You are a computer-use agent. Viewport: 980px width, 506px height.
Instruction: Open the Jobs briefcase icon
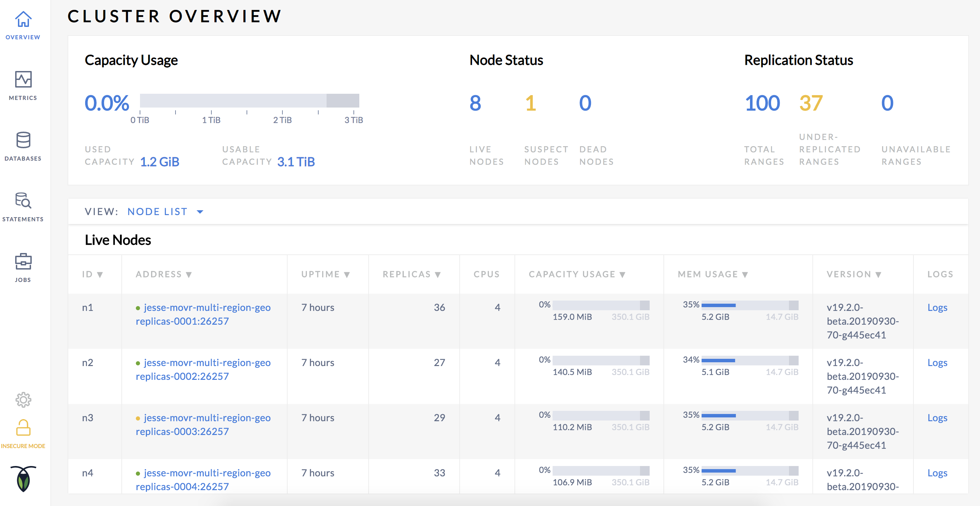[x=23, y=262]
